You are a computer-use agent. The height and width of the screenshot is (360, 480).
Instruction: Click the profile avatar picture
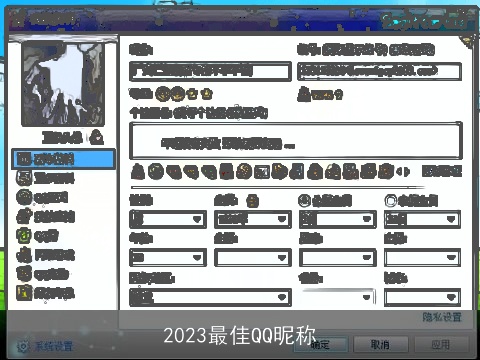coord(63,84)
